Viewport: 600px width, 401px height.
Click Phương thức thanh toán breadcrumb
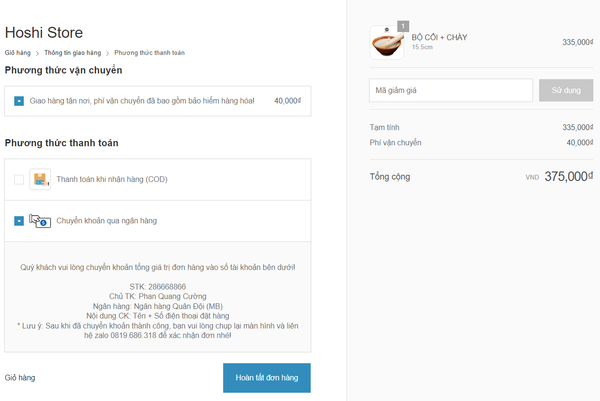150,53
